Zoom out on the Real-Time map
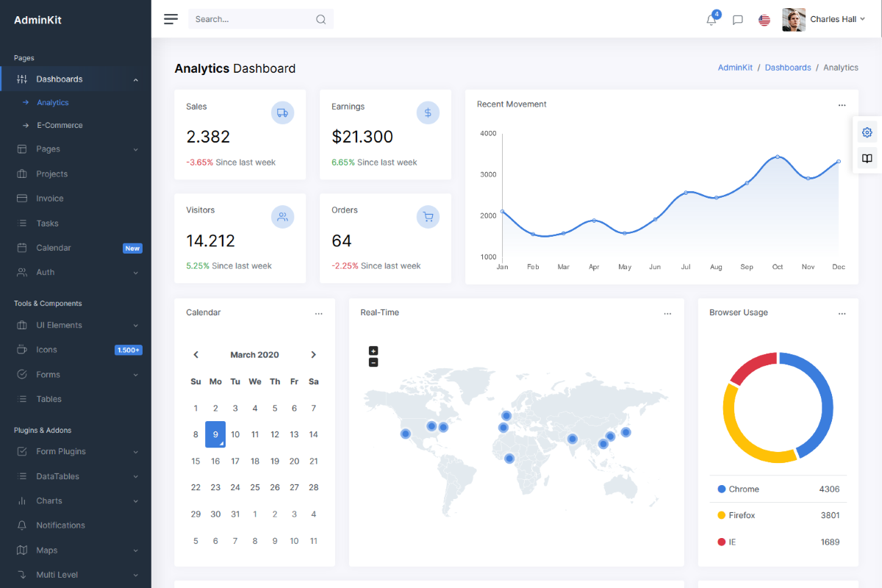The width and height of the screenshot is (882, 588). point(373,362)
